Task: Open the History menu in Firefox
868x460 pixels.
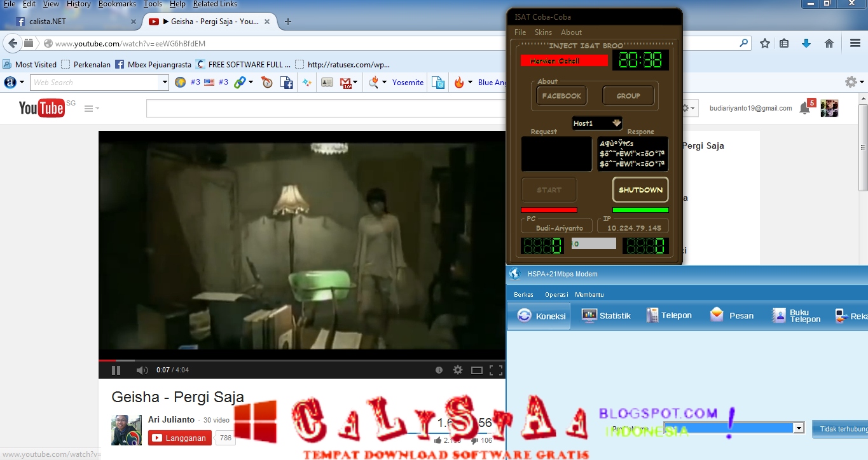Action: [x=79, y=4]
